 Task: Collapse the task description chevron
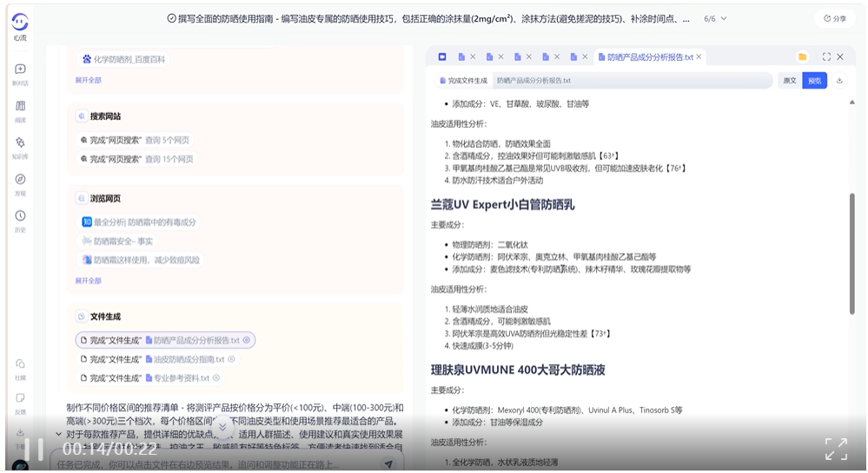[59, 434]
